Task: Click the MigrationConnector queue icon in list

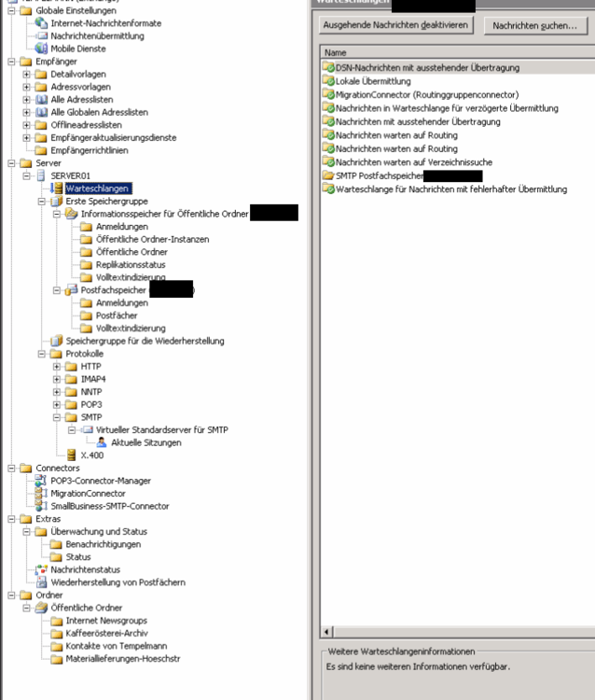Action: [327, 94]
